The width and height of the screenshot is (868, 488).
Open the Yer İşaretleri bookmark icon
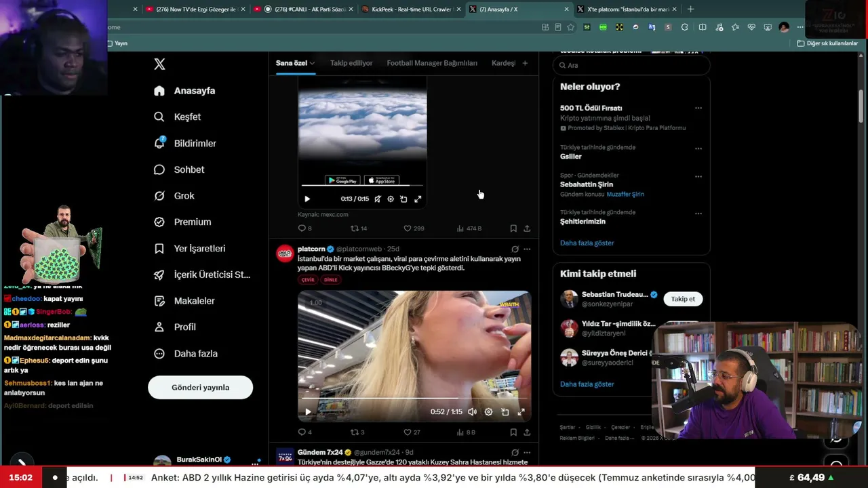(159, 249)
